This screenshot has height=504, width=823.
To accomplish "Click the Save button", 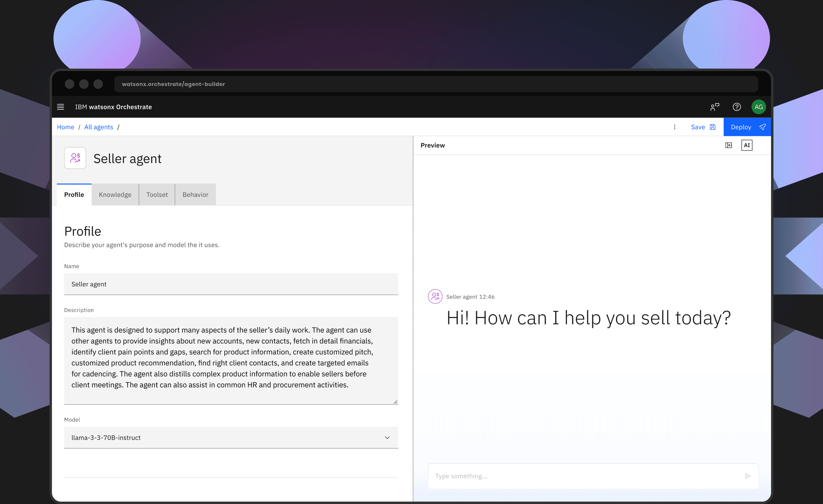I will click(x=703, y=127).
